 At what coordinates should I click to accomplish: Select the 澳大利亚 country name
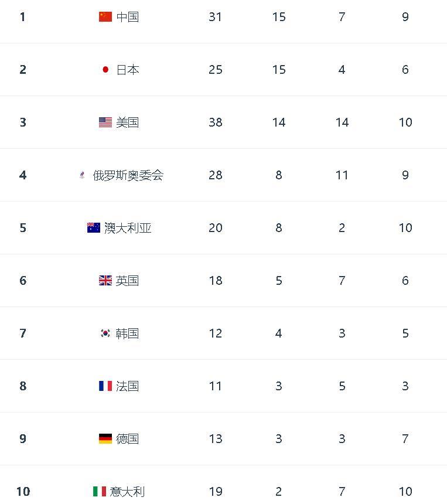point(128,227)
